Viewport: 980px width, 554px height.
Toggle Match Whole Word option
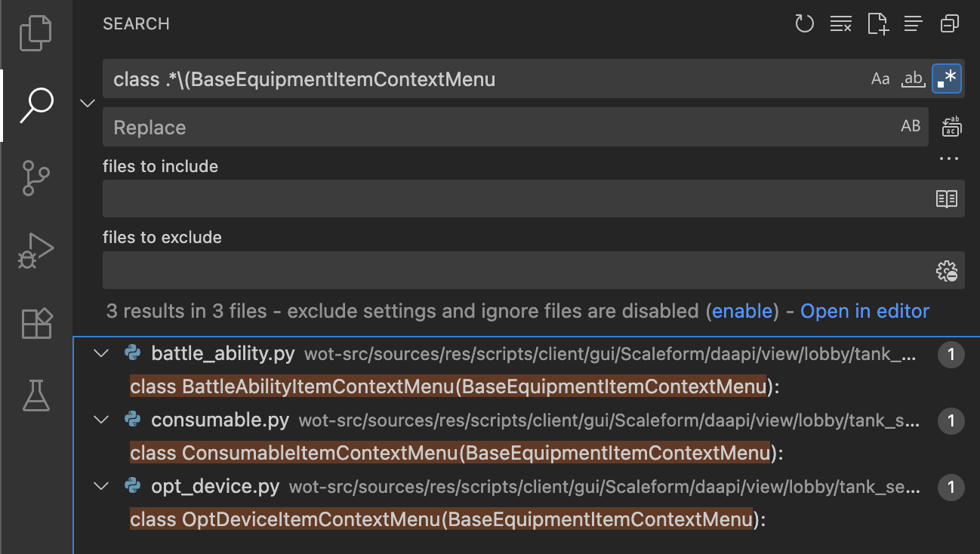coord(914,78)
